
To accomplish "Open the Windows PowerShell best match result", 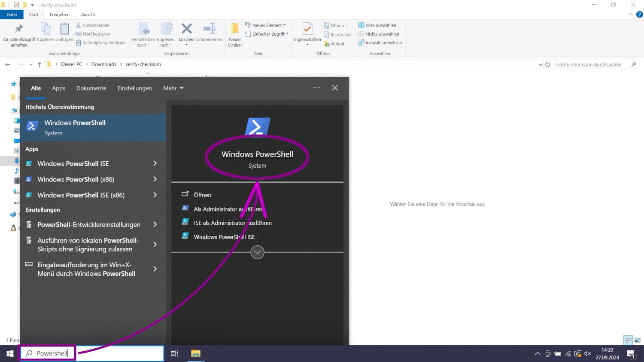I will pyautogui.click(x=93, y=127).
